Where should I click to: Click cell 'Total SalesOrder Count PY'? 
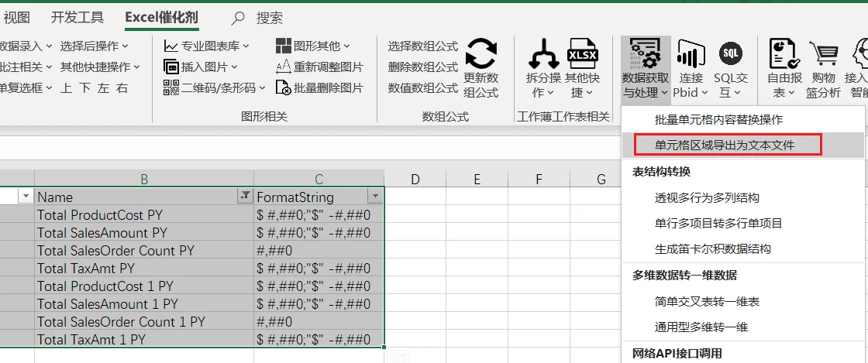pyautogui.click(x=144, y=250)
